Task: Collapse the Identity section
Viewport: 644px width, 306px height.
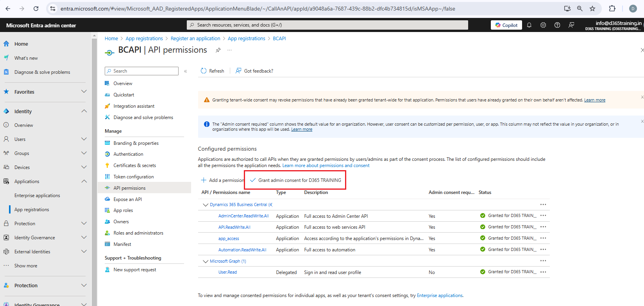Action: (x=84, y=111)
